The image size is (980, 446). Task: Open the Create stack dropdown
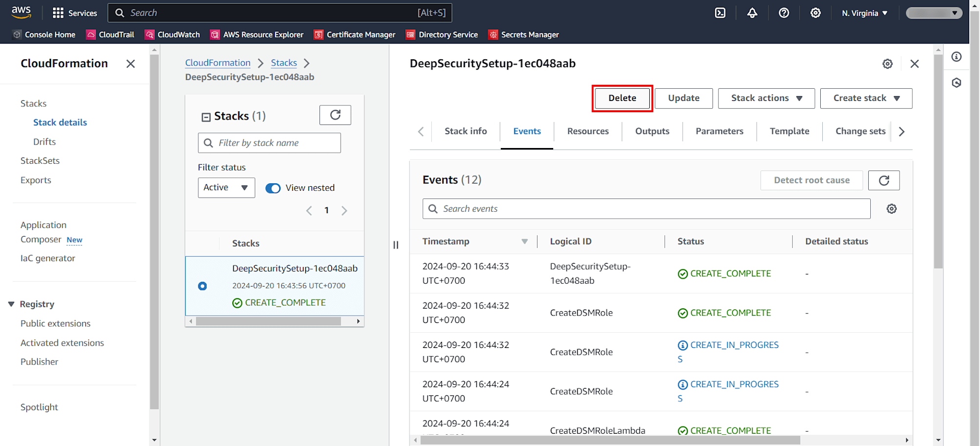(x=866, y=99)
